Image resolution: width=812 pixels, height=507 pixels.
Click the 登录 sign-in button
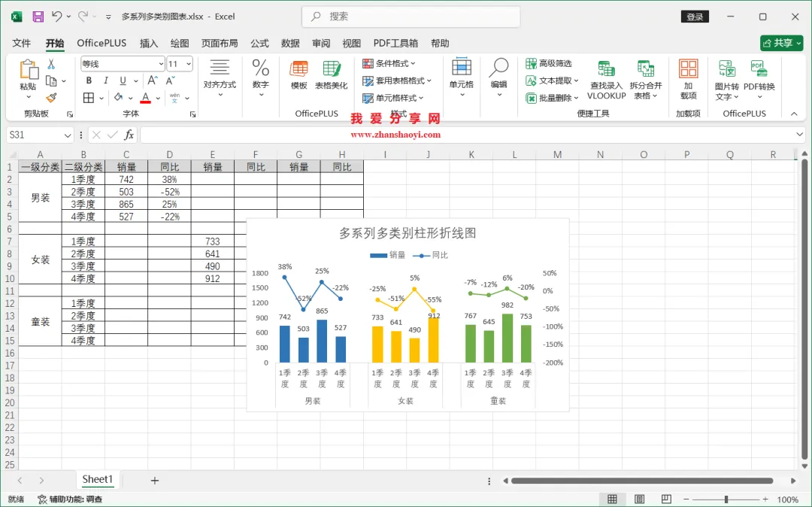tap(695, 17)
